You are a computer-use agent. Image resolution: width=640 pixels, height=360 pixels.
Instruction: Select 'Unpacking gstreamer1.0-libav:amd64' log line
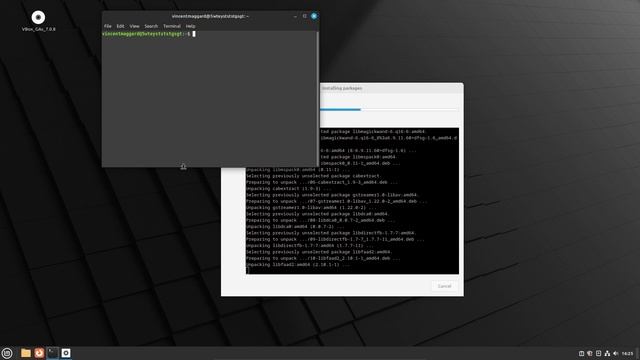(x=311, y=208)
